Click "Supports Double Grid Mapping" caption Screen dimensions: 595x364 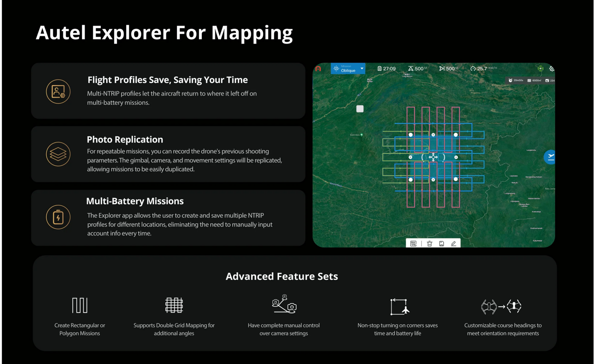coord(174,329)
